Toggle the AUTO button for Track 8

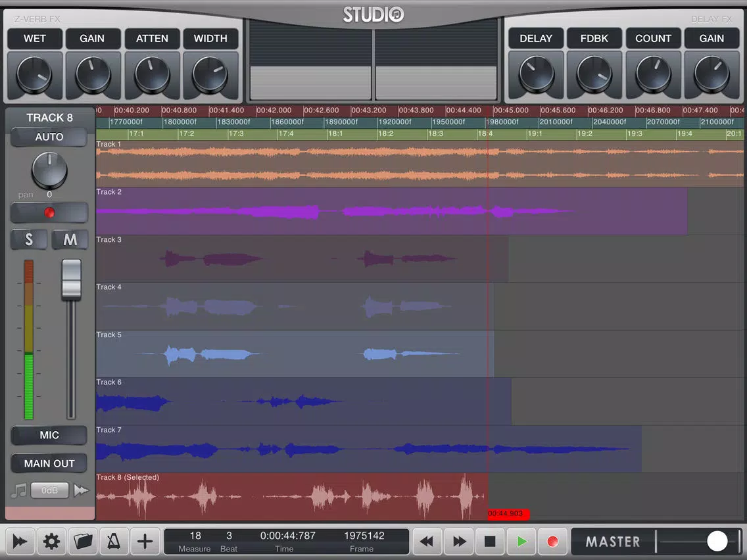tap(49, 137)
